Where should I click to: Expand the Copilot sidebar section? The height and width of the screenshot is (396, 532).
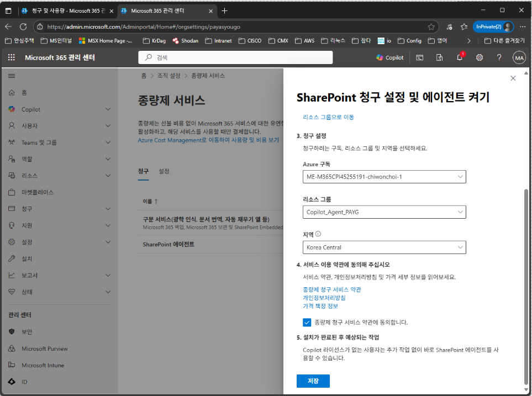pos(108,109)
